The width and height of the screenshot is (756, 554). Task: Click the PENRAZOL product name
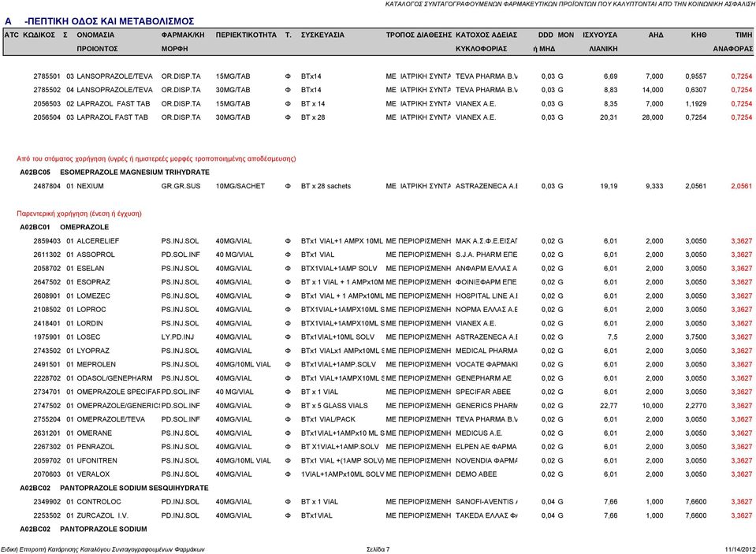tap(95, 447)
